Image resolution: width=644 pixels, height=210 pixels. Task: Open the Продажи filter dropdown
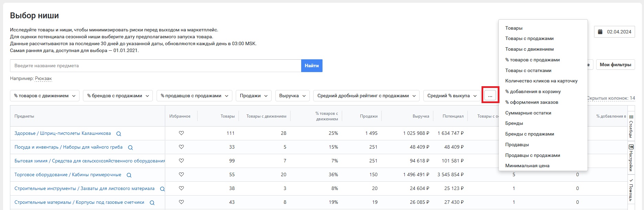tap(254, 96)
